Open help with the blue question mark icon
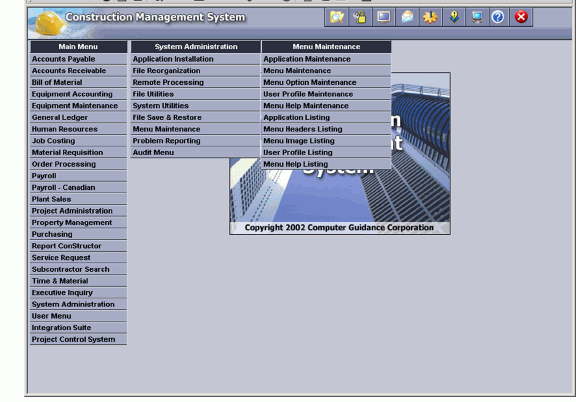 coord(498,17)
